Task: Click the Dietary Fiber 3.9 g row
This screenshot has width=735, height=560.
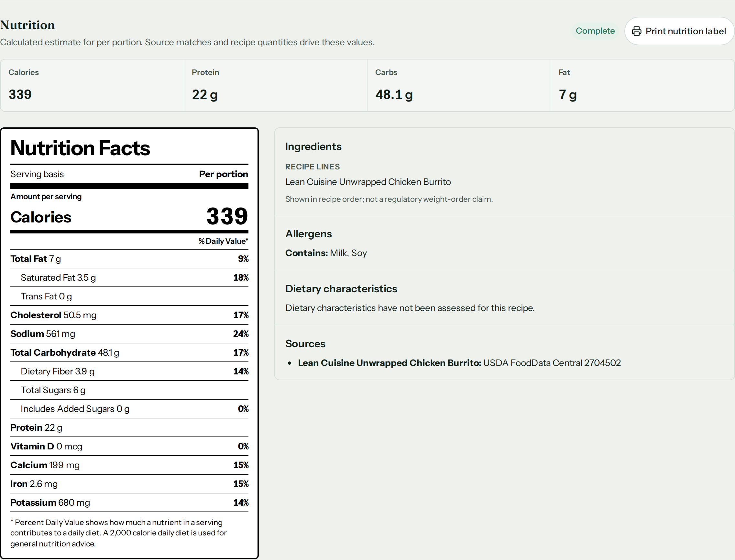Action: coord(129,371)
